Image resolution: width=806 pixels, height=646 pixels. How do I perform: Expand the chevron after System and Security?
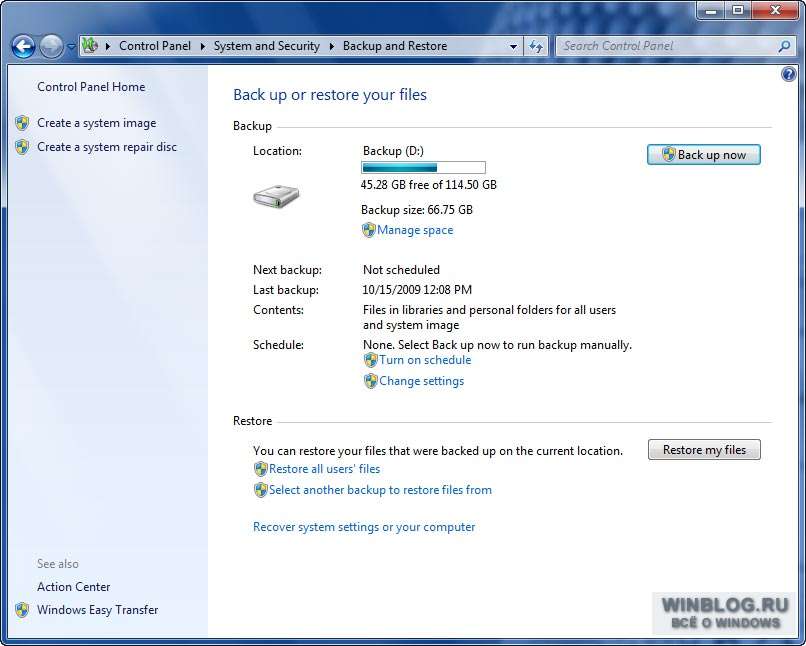(x=332, y=46)
